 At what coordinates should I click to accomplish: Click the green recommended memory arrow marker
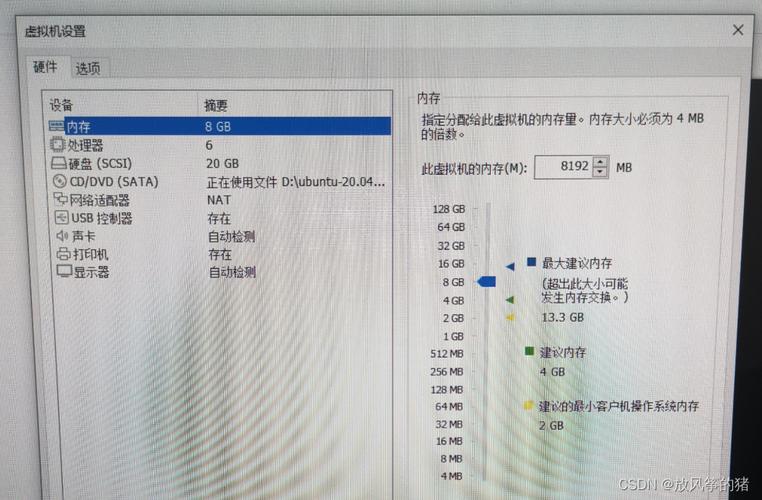point(510,300)
